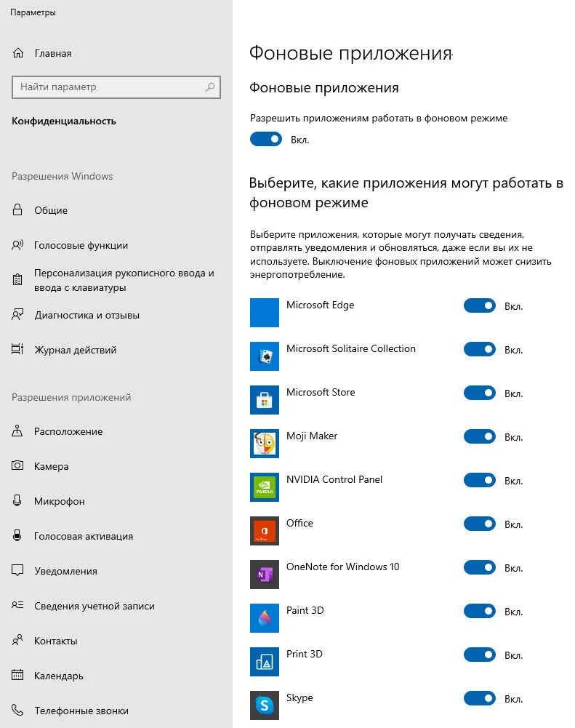
Task: Disable NVIDIA Control Panel background toggle
Action: 480,480
